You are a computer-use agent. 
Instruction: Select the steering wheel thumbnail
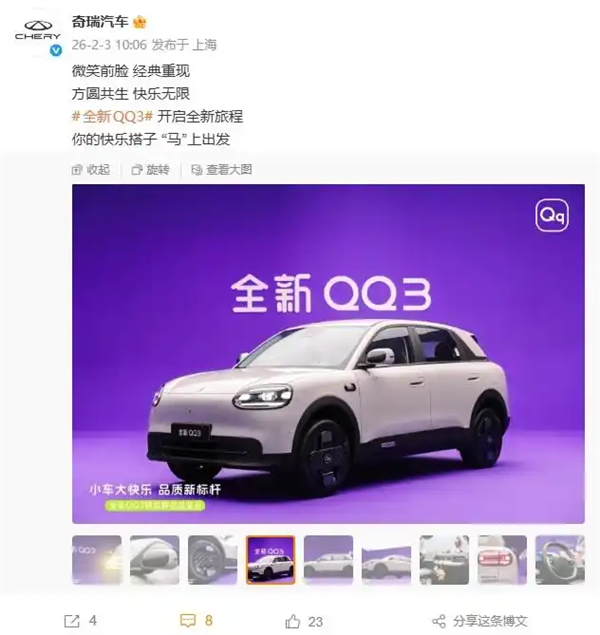560,560
